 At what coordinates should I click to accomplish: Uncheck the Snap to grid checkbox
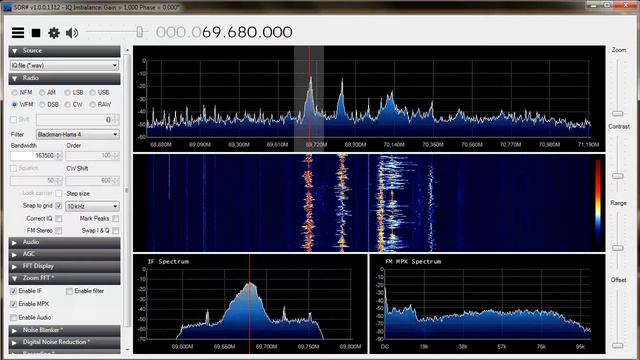point(59,206)
